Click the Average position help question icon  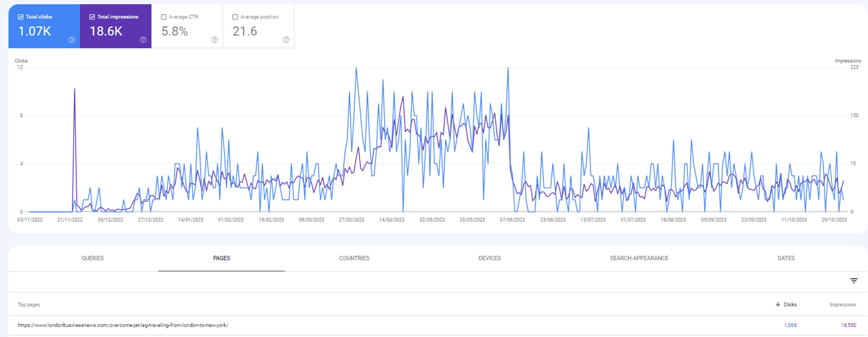click(x=286, y=40)
